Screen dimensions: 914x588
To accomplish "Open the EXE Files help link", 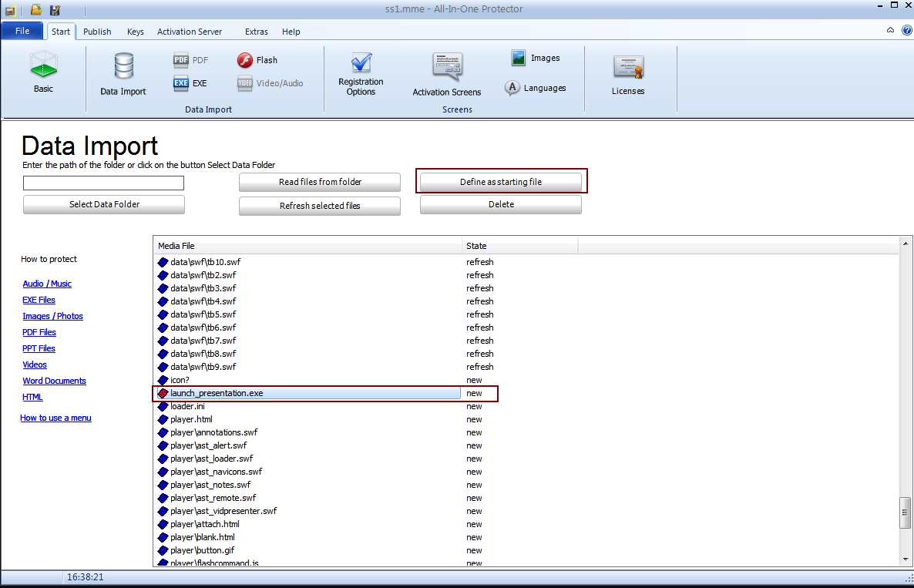I will click(x=39, y=300).
